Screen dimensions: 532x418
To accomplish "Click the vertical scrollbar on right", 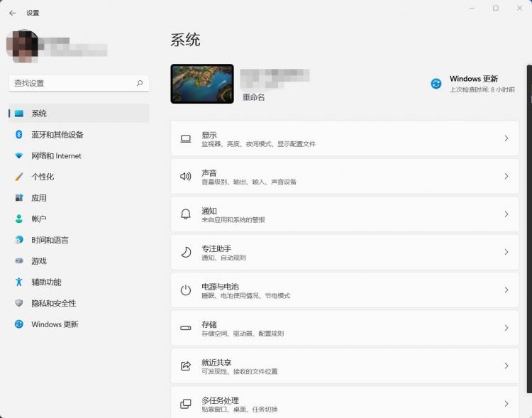I will 529,228.
